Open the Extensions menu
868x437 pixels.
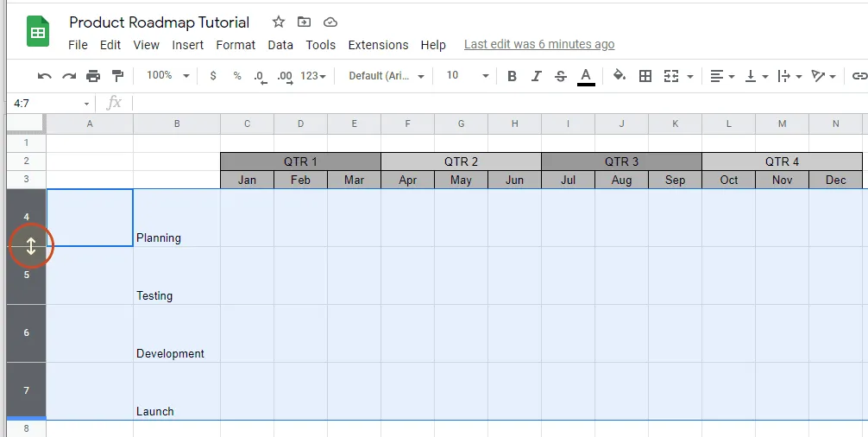tap(378, 45)
